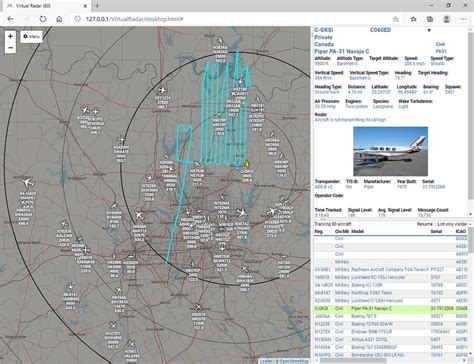Select the N78511 aircraft marker at map bottom

132,343
